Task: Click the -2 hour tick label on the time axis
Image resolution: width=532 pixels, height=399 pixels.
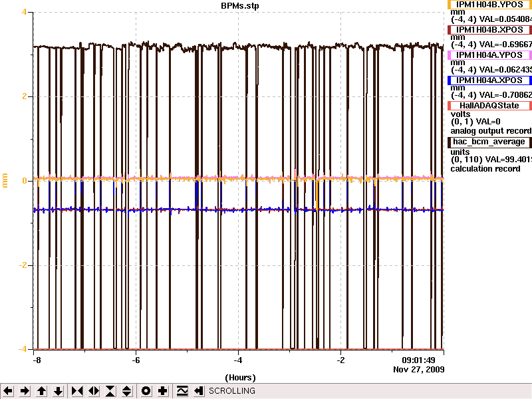Action: point(340,360)
